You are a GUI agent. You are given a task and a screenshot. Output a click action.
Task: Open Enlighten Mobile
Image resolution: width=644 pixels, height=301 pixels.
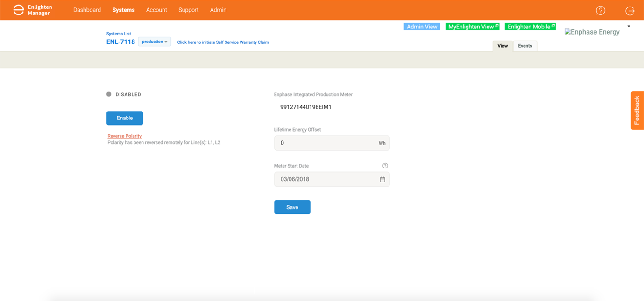tap(531, 27)
